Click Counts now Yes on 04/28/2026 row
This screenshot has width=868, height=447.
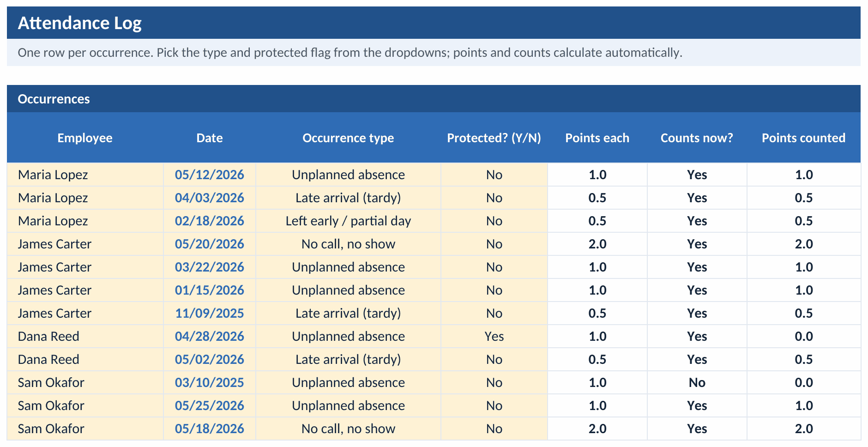tap(697, 336)
